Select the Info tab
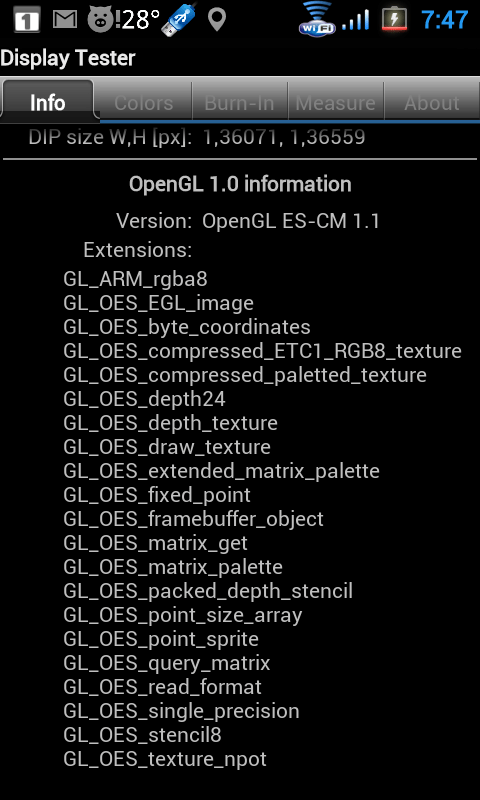 (47, 102)
